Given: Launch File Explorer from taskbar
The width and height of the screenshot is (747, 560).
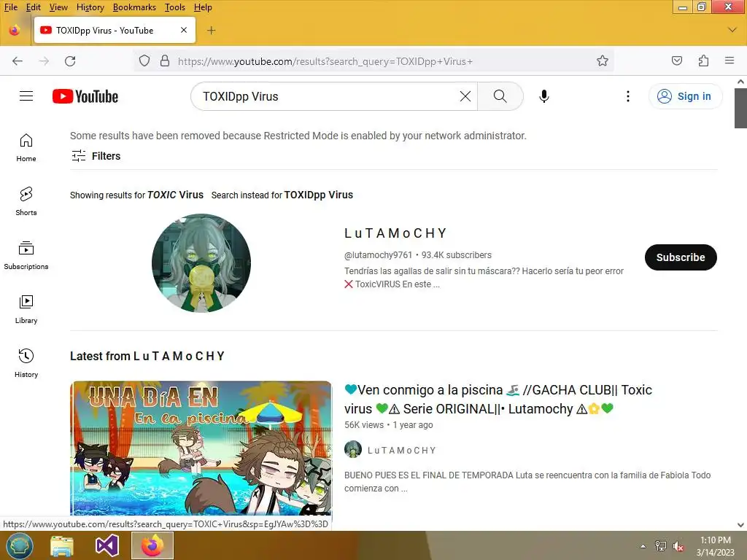Looking at the screenshot, I should (x=62, y=545).
